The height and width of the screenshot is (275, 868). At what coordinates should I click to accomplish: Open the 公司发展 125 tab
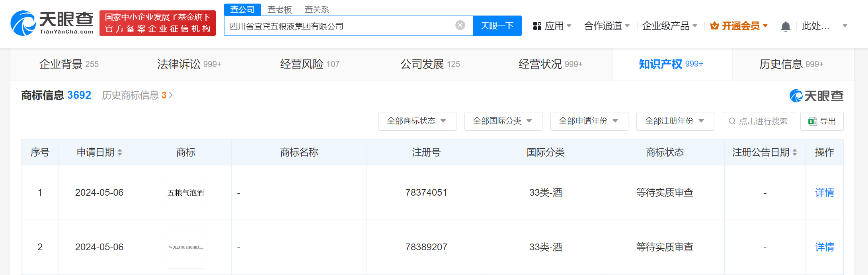pos(430,64)
